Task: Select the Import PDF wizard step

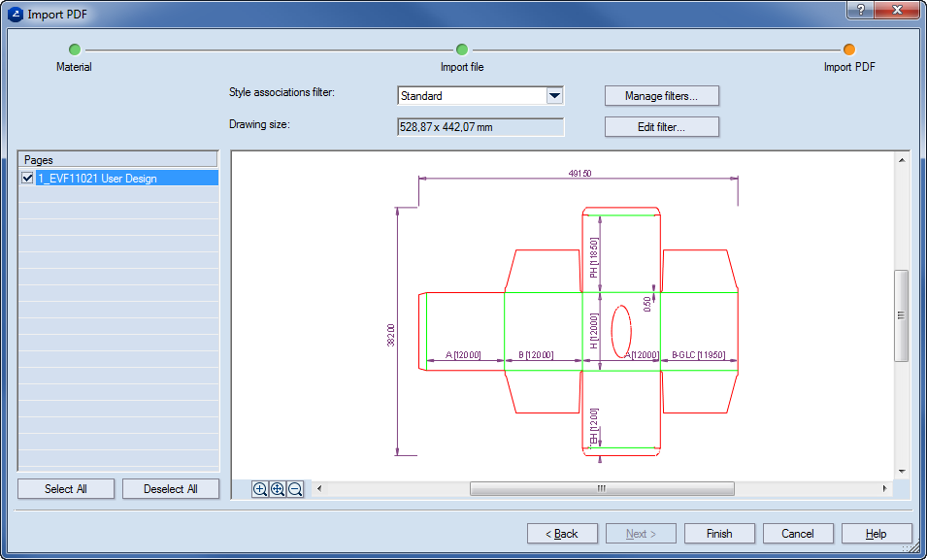Action: (x=849, y=49)
